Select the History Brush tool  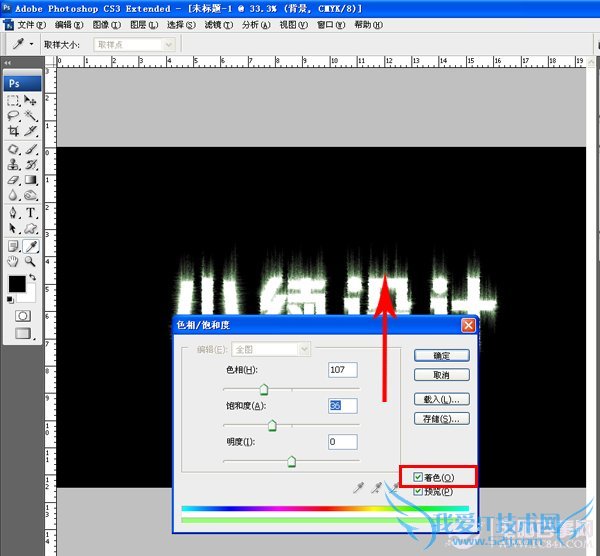tap(30, 165)
